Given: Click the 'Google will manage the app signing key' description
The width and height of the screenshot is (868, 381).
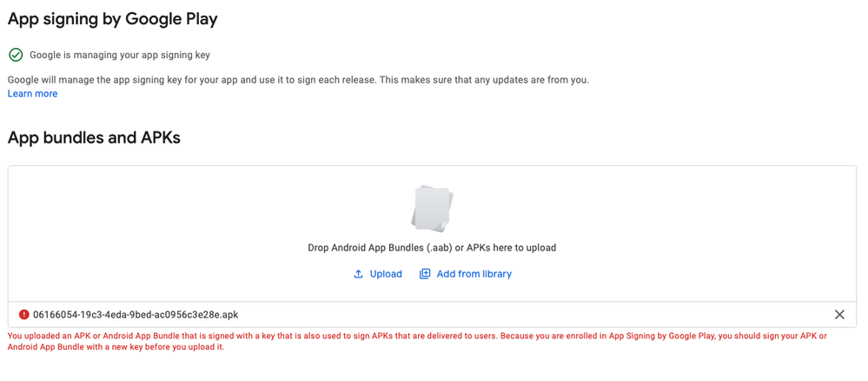Looking at the screenshot, I should click(x=298, y=80).
